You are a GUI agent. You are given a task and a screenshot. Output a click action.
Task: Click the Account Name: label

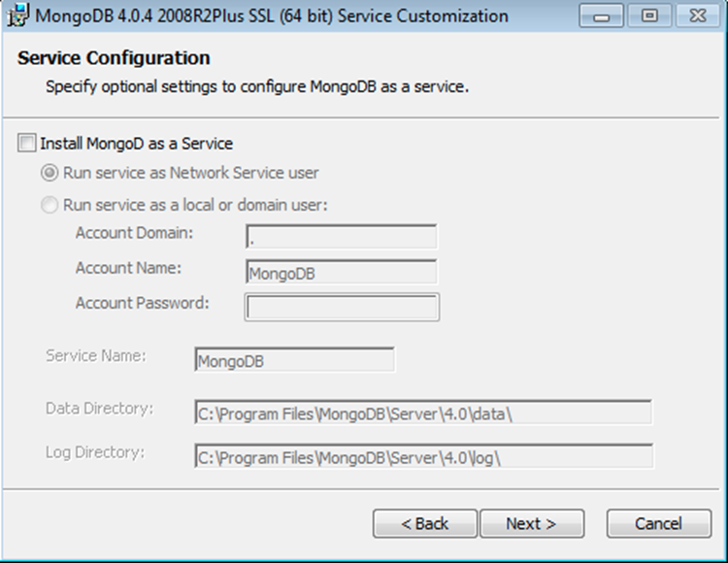point(128,268)
